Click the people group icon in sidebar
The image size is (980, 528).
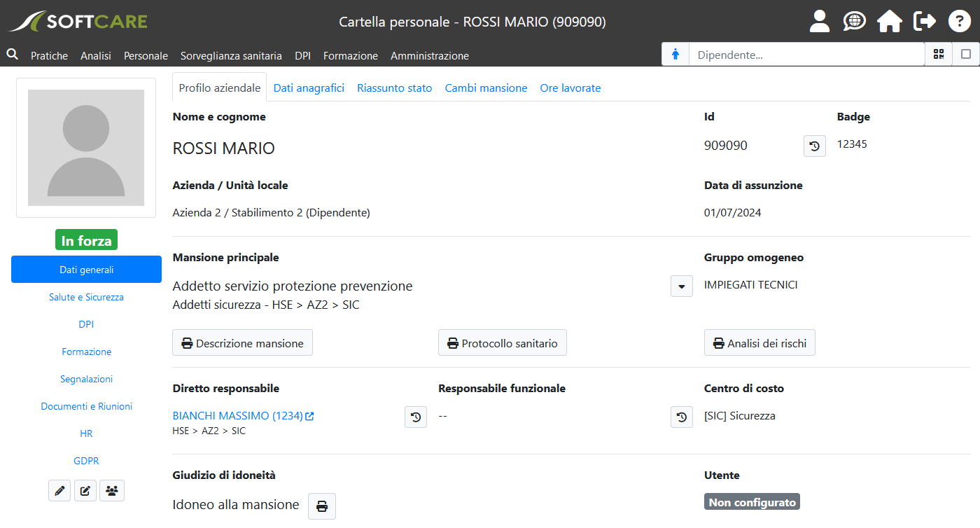point(111,491)
